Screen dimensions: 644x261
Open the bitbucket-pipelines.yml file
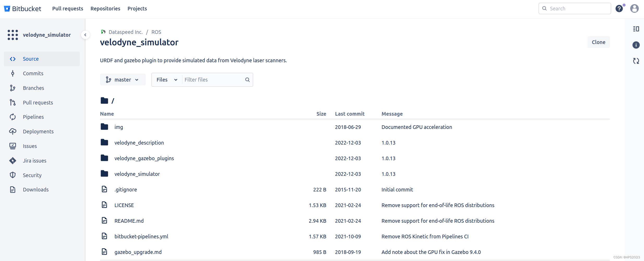pos(141,237)
